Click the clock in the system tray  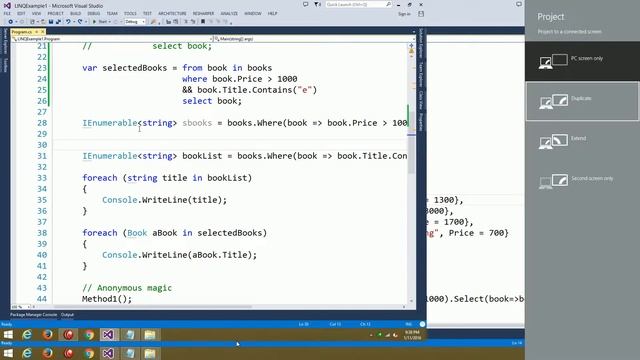tap(411, 335)
